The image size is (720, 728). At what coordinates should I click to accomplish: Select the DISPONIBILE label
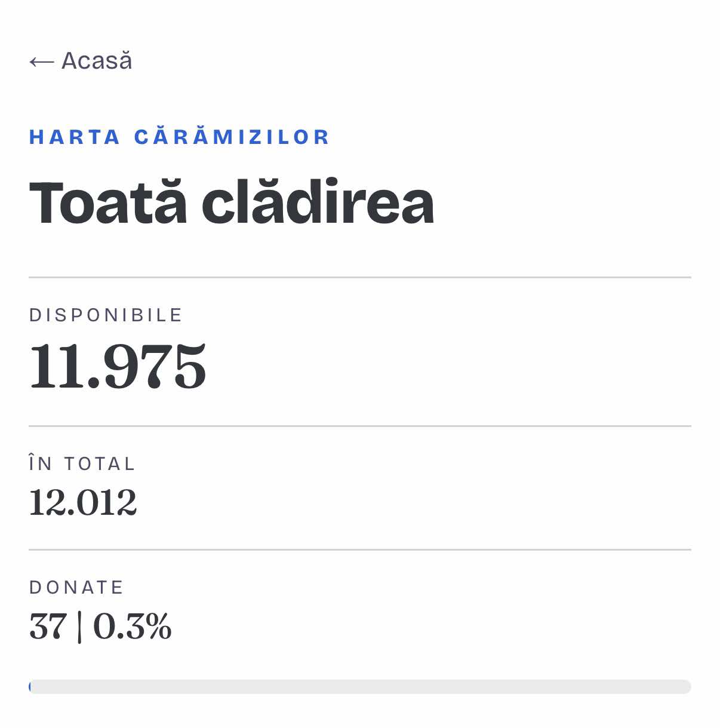tap(106, 315)
